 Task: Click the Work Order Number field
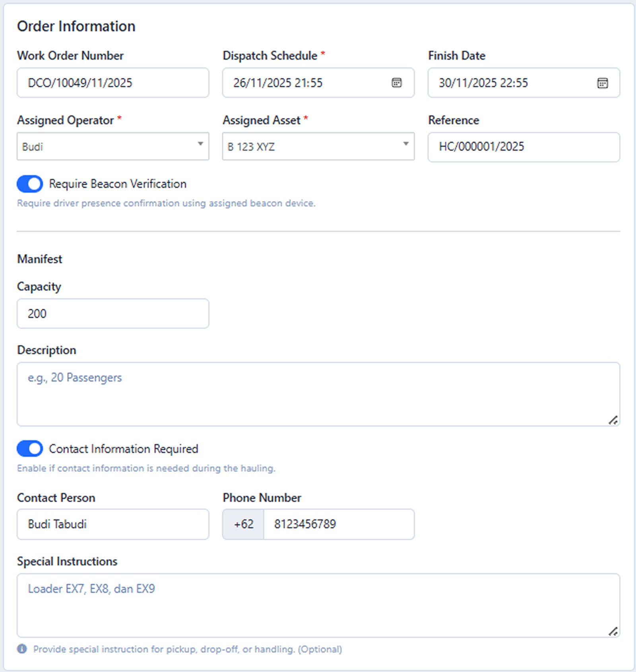(113, 83)
